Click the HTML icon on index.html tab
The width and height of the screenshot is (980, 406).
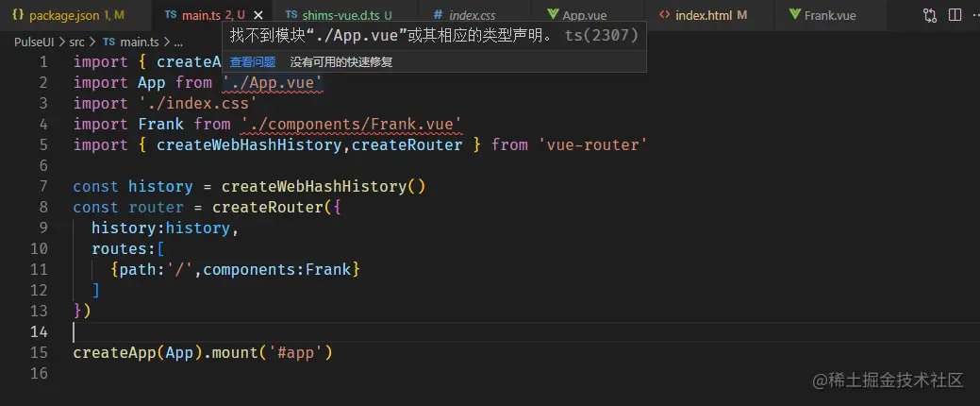[x=664, y=14]
